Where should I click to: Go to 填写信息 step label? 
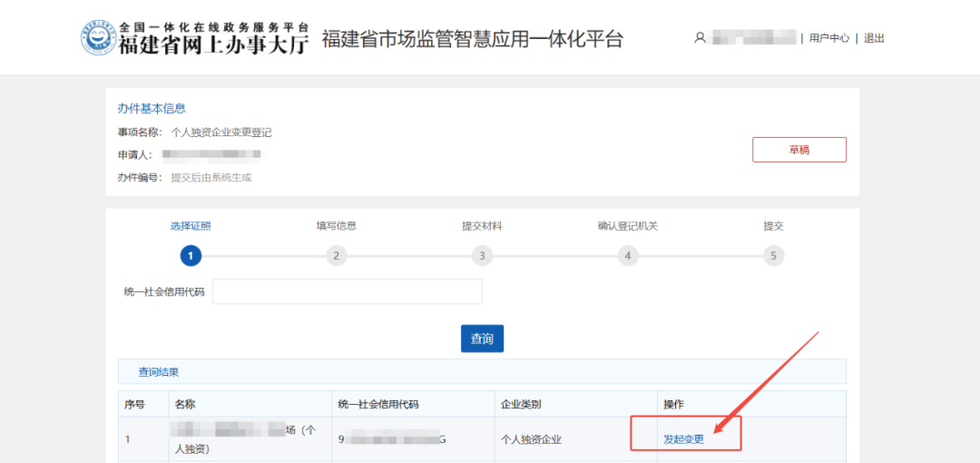click(x=336, y=226)
